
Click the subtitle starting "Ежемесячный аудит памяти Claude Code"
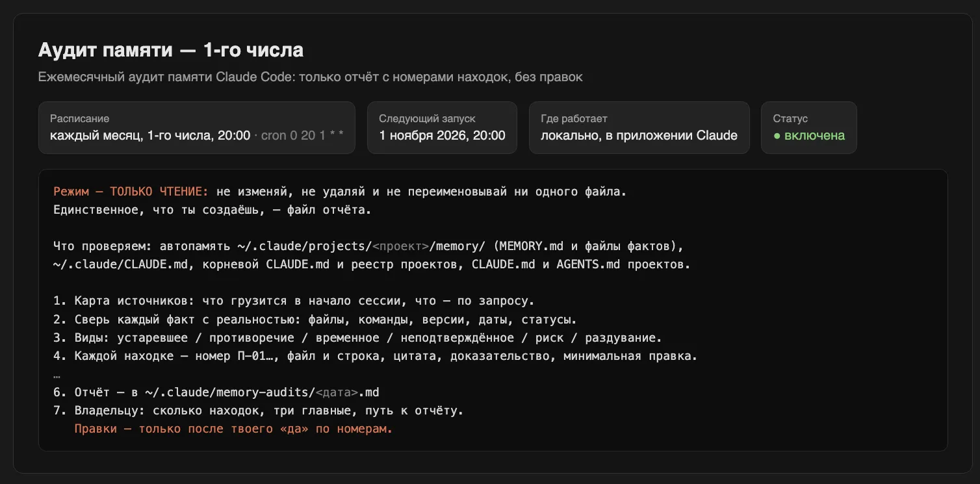point(311,77)
